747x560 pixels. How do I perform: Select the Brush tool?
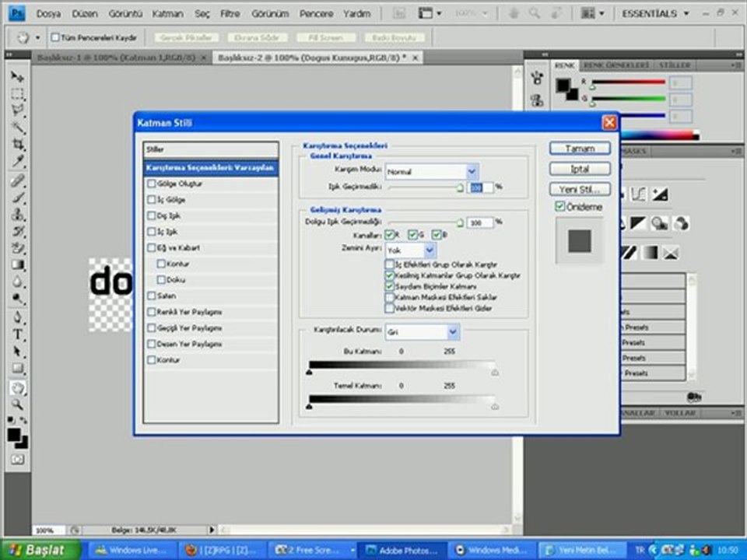17,198
